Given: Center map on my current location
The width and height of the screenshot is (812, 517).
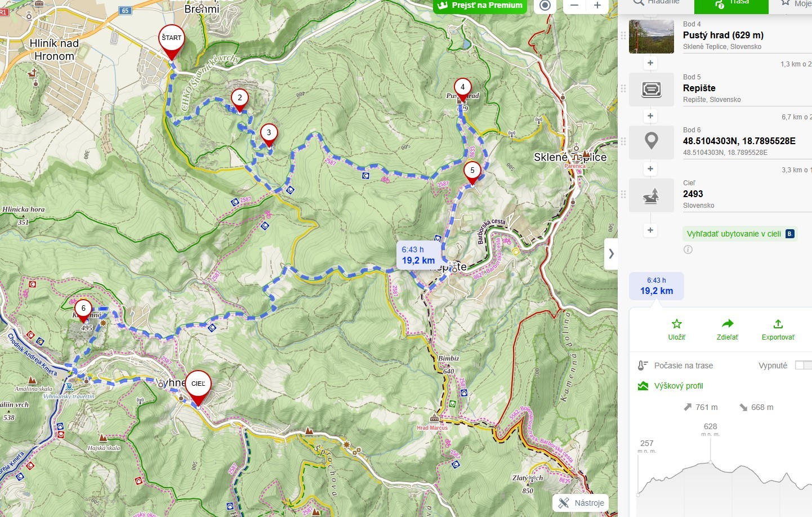Looking at the screenshot, I should (545, 6).
